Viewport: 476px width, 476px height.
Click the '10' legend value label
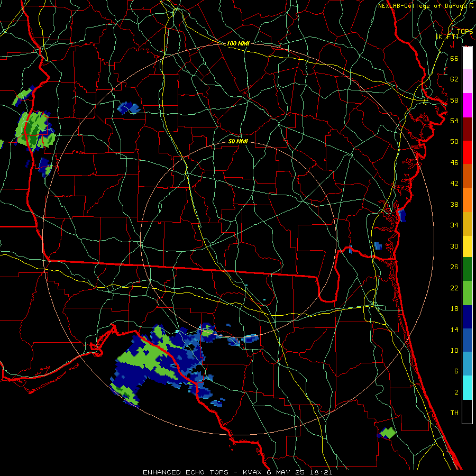pyautogui.click(x=454, y=351)
